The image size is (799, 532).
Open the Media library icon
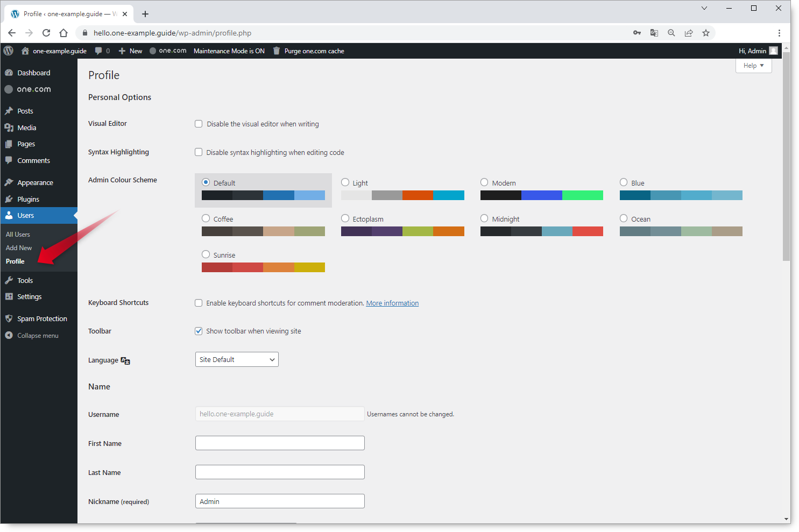10,127
